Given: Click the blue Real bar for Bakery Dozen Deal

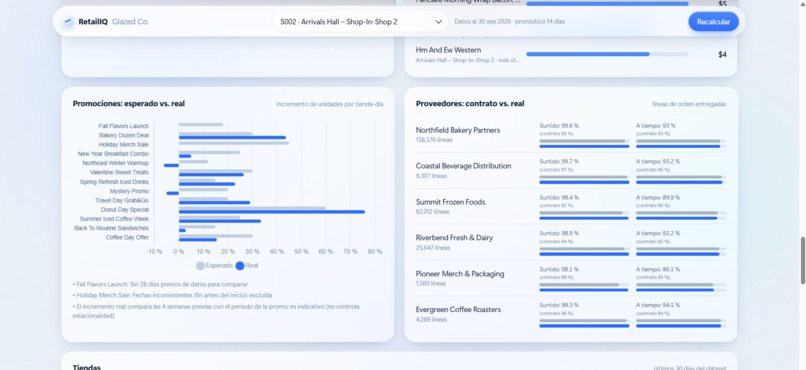Looking at the screenshot, I should [232, 137].
